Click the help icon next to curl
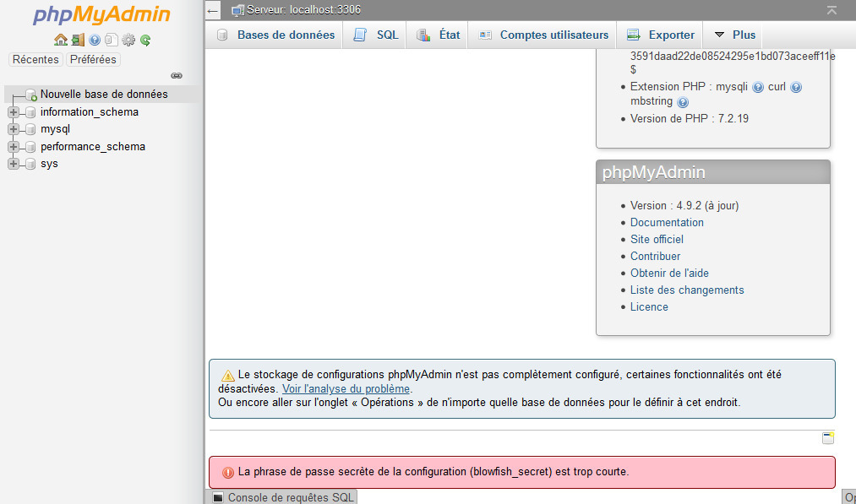 [x=796, y=87]
